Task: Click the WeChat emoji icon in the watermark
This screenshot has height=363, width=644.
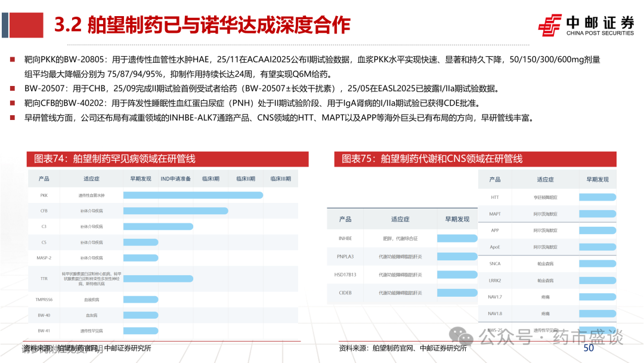Action: coord(462,337)
